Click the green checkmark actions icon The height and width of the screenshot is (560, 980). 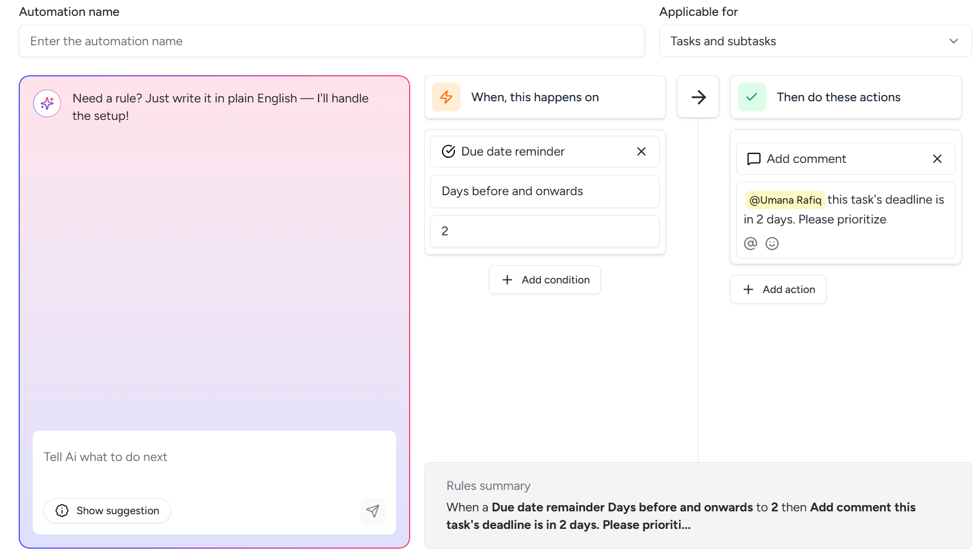pos(751,97)
